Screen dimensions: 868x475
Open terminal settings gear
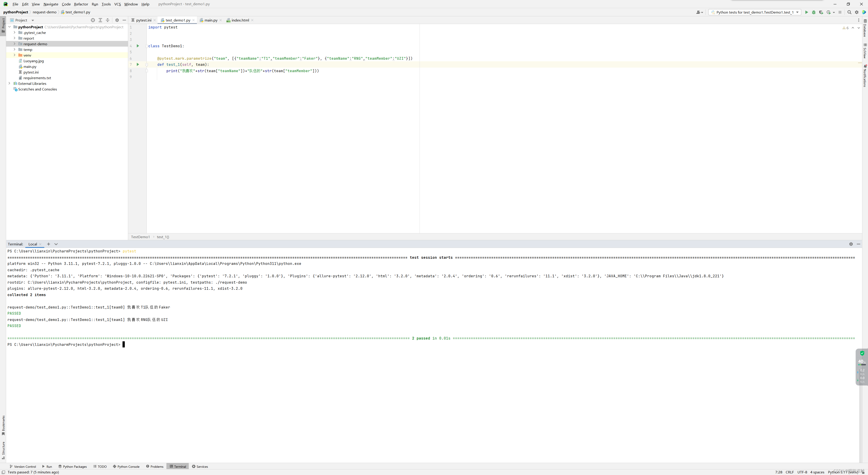851,244
